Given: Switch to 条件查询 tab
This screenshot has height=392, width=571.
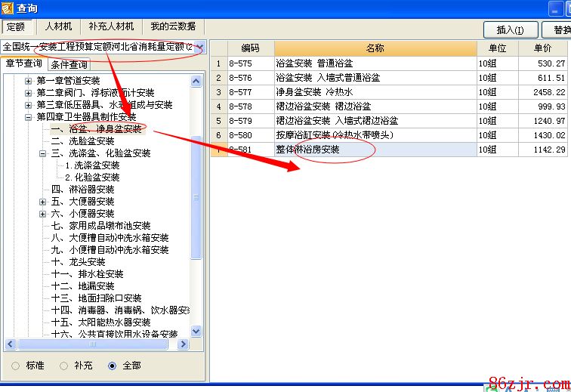Looking at the screenshot, I should [69, 64].
